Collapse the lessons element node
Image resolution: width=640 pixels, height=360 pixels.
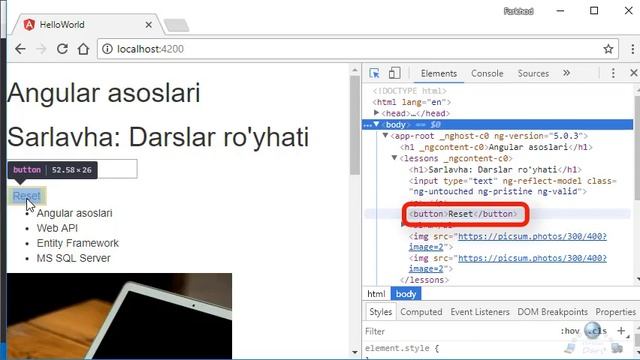[394, 158]
